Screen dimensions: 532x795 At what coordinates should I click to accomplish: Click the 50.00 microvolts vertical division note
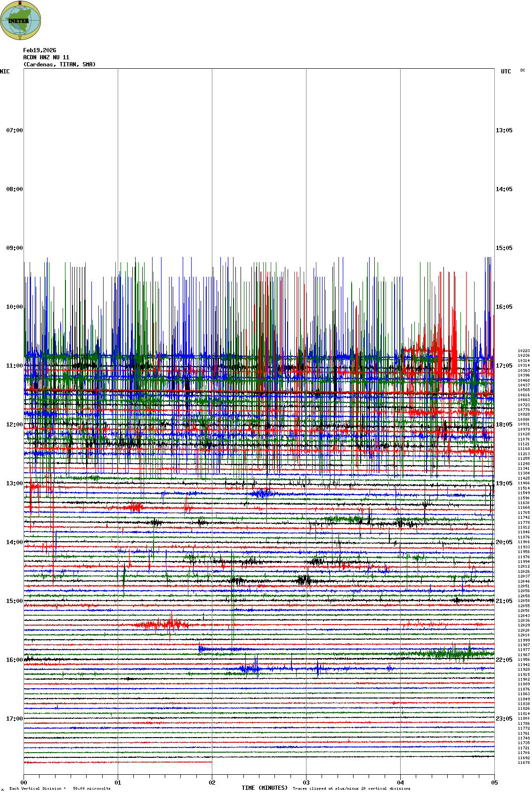(91, 788)
